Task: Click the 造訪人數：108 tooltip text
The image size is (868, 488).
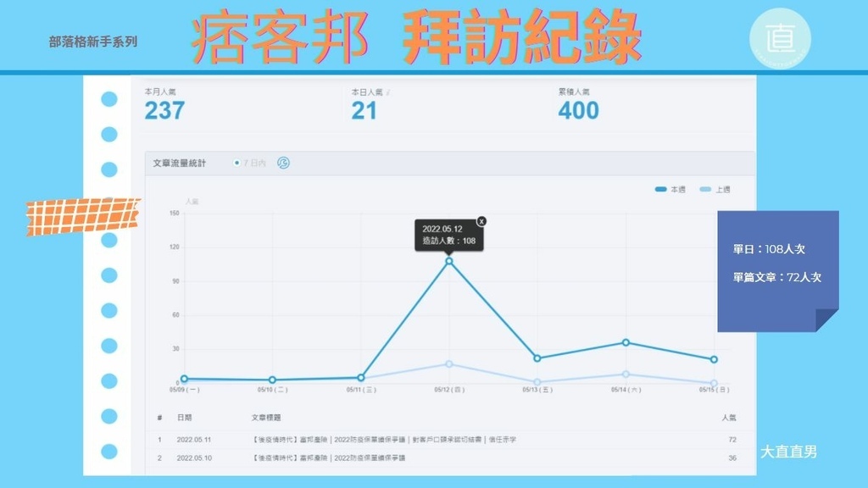Action: pos(449,241)
